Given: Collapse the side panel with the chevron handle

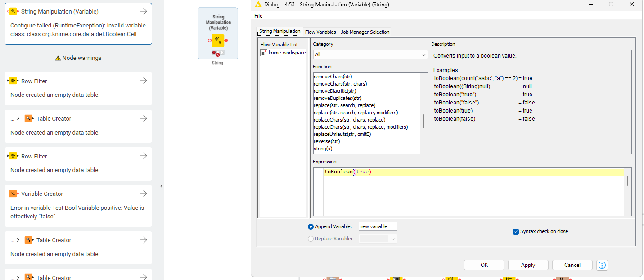Looking at the screenshot, I should click(x=161, y=186).
